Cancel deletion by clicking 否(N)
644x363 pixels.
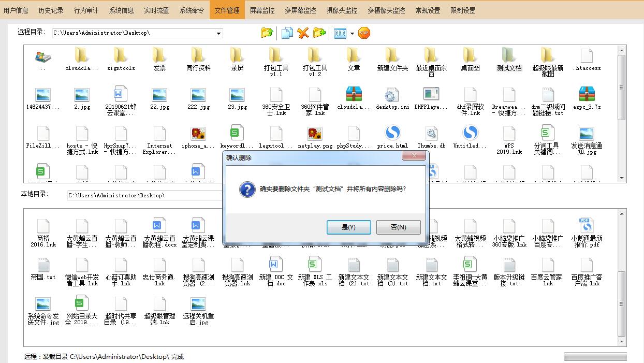(x=398, y=227)
